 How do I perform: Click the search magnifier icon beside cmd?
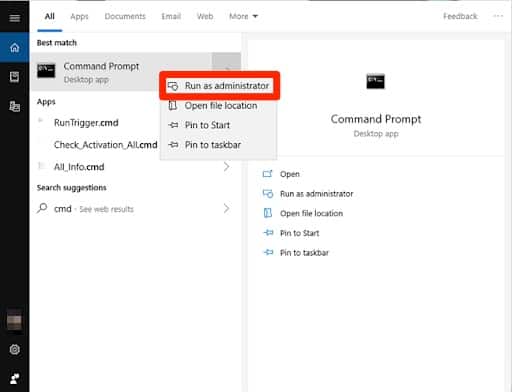[x=42, y=208]
